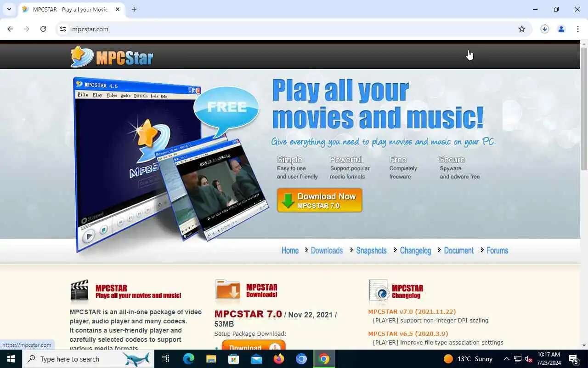588x368 pixels.
Task: Click the Download Now MPCSTAR 7.0 button
Action: click(x=320, y=200)
